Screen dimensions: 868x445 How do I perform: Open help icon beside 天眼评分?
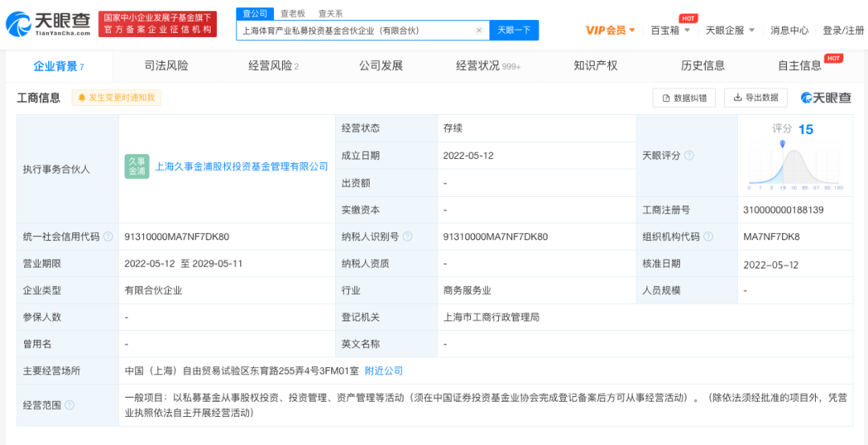tap(689, 156)
